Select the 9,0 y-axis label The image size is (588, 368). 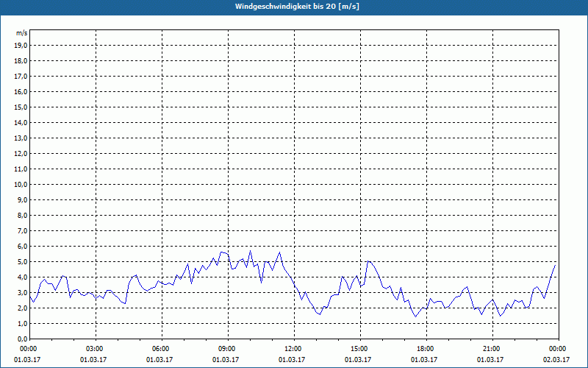pos(22,199)
